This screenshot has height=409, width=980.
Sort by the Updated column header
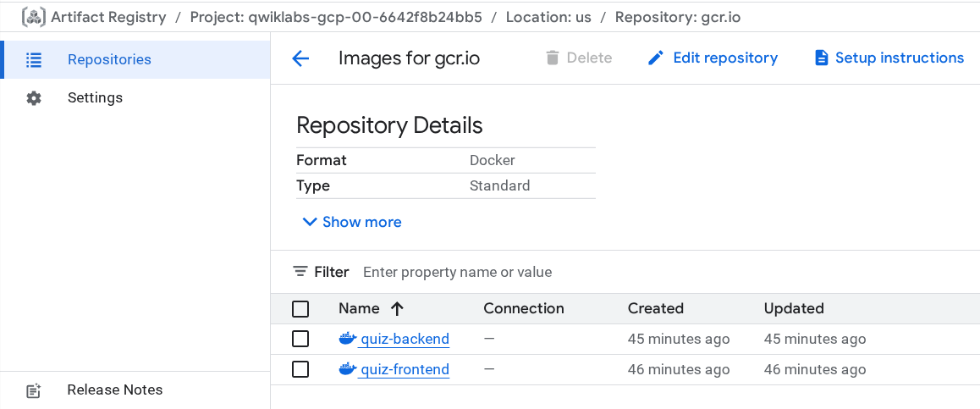click(794, 308)
